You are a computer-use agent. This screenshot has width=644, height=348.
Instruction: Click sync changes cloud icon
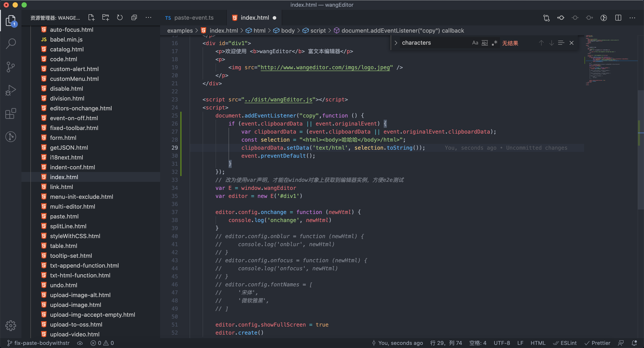[80, 343]
